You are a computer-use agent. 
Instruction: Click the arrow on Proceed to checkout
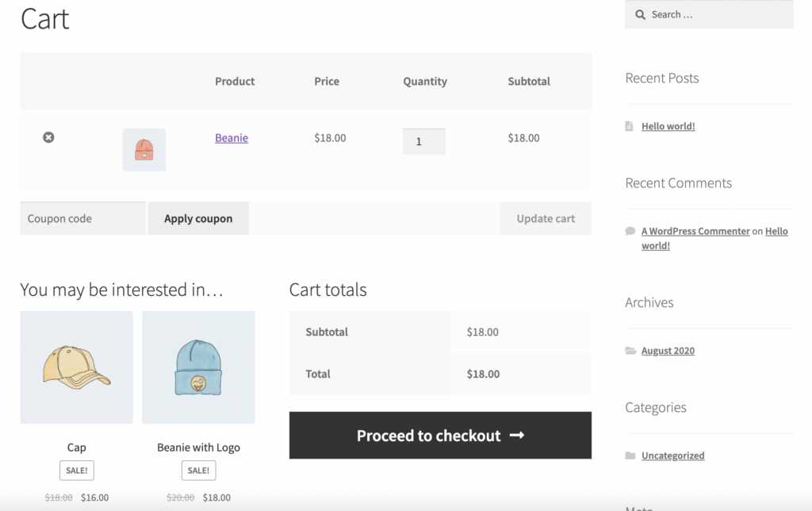click(517, 435)
